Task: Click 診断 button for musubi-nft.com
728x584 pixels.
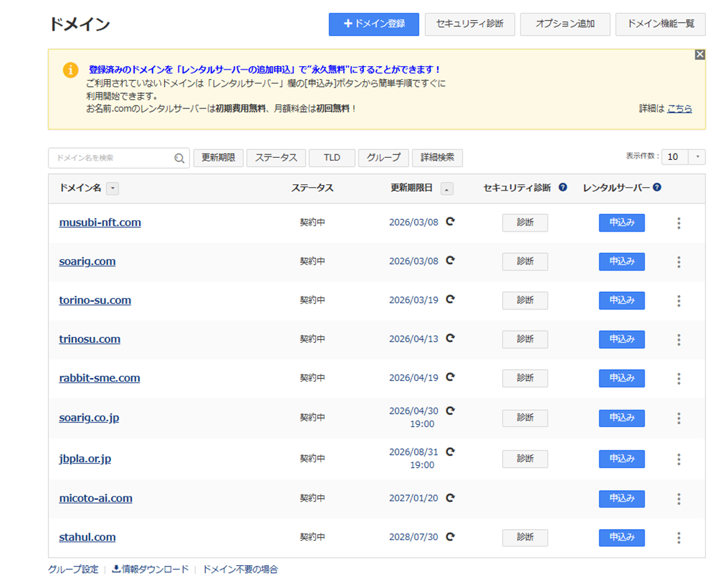Action: coord(525,222)
